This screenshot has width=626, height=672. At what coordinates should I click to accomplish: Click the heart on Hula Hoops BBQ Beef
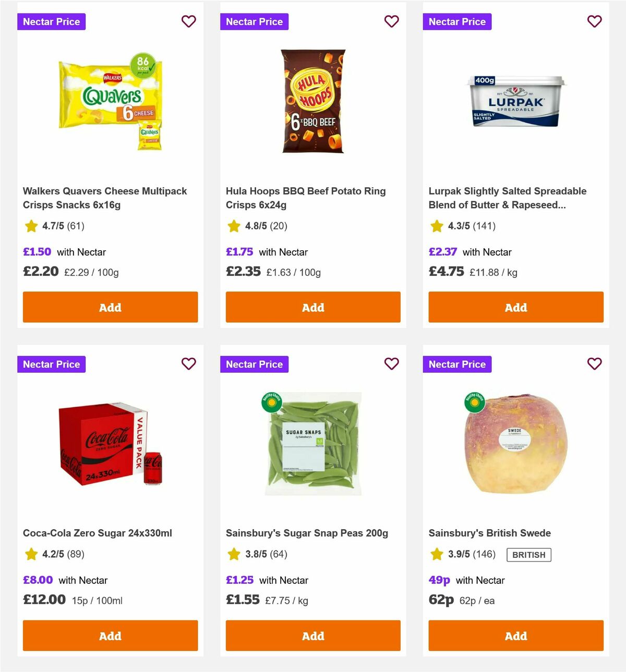[391, 21]
